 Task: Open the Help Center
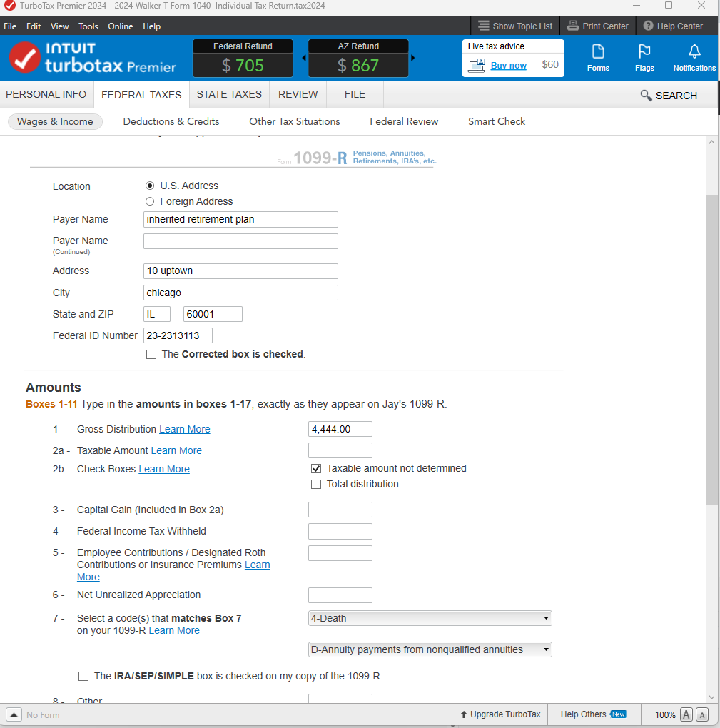(x=673, y=26)
